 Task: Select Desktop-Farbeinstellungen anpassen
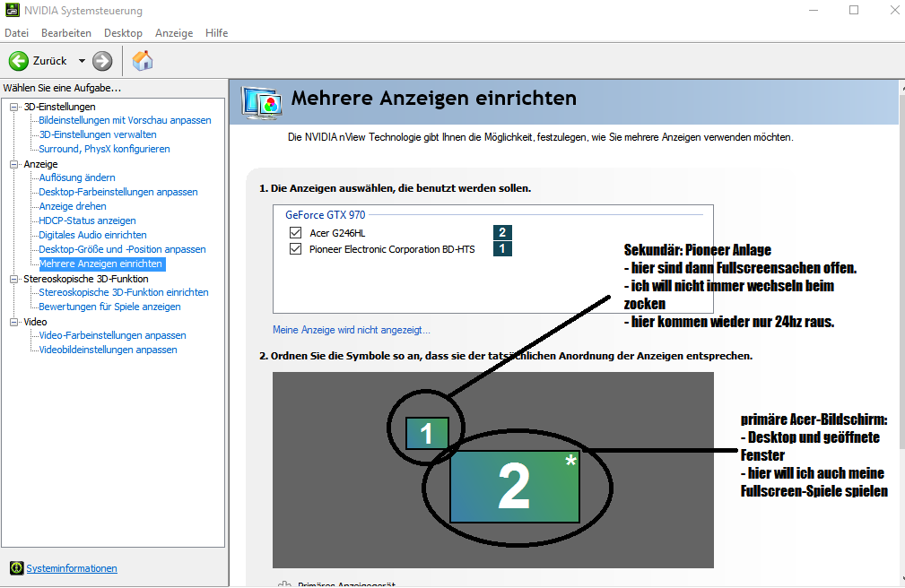click(x=118, y=192)
